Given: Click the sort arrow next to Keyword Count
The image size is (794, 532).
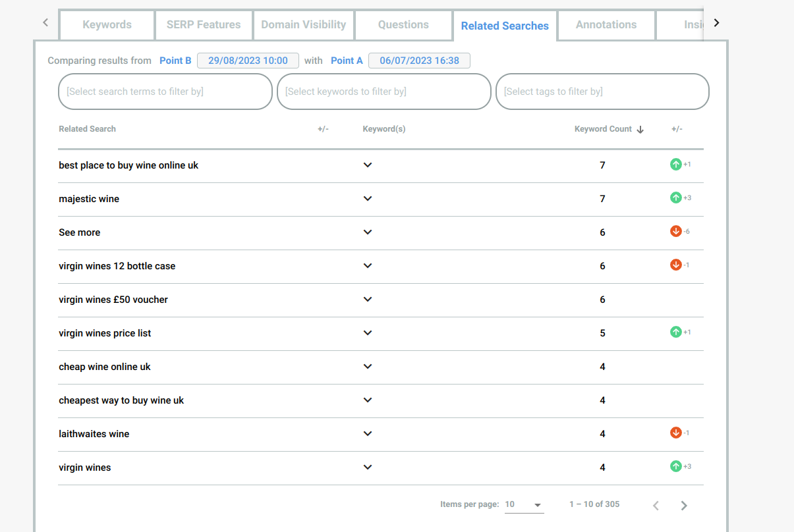Looking at the screenshot, I should pos(640,130).
